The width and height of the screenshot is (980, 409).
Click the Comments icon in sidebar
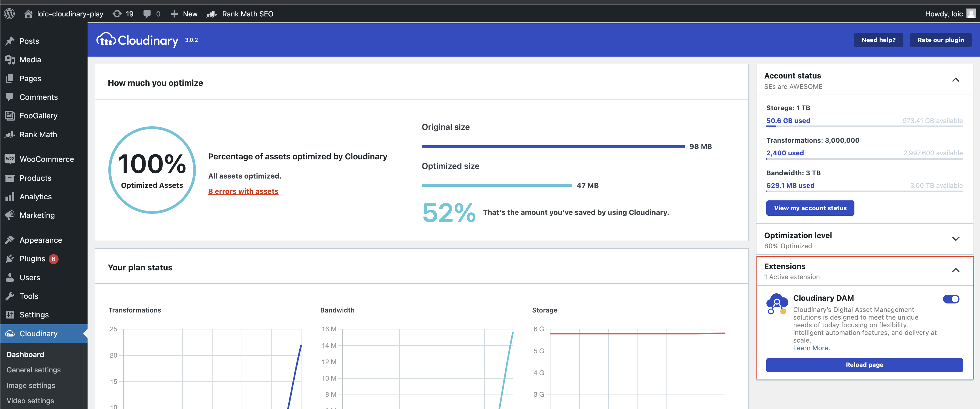[10, 97]
